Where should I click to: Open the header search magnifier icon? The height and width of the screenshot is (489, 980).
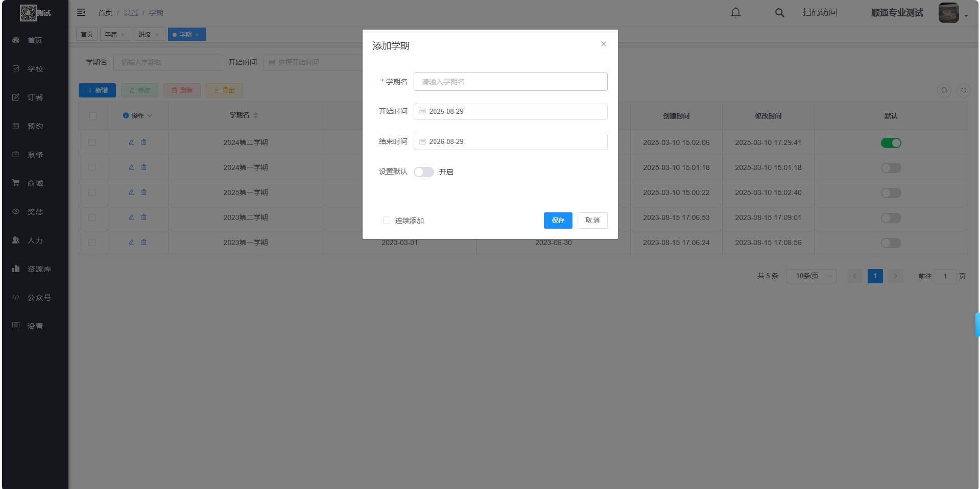[x=779, y=13]
